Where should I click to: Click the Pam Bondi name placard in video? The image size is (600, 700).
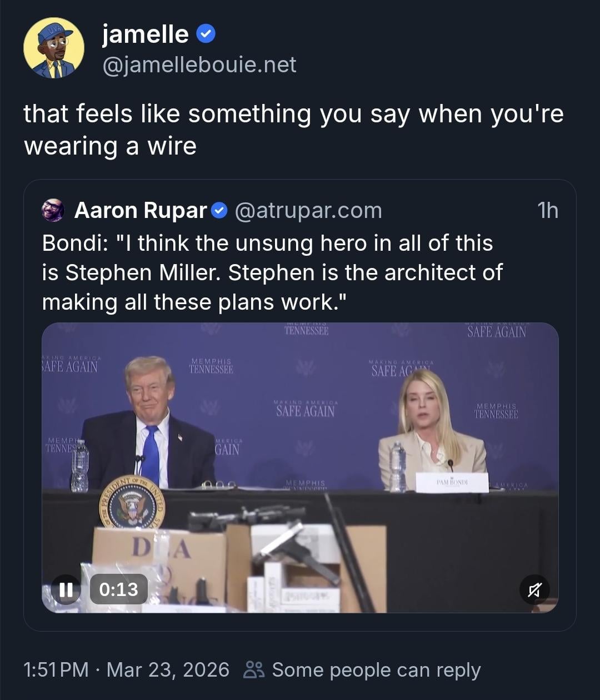click(x=453, y=483)
